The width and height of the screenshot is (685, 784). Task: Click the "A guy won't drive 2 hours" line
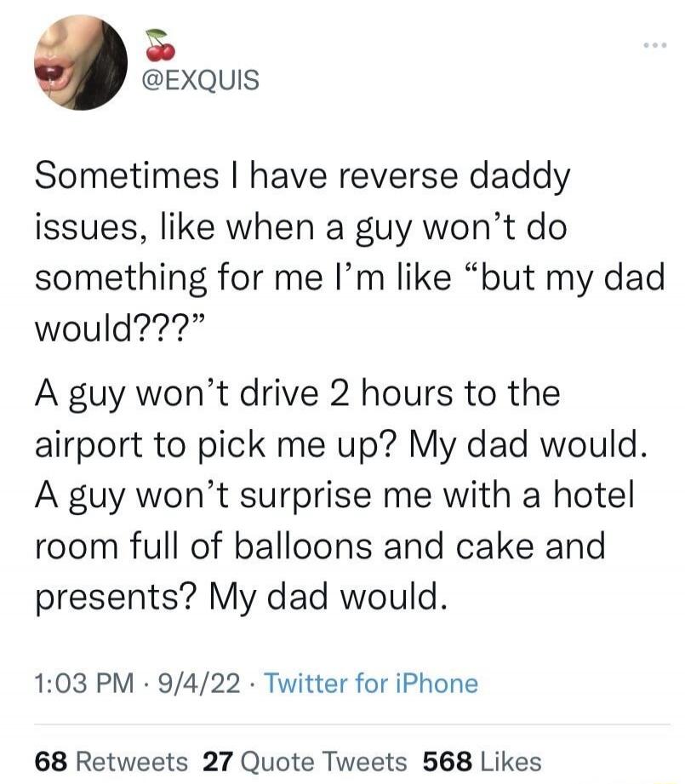tap(296, 394)
